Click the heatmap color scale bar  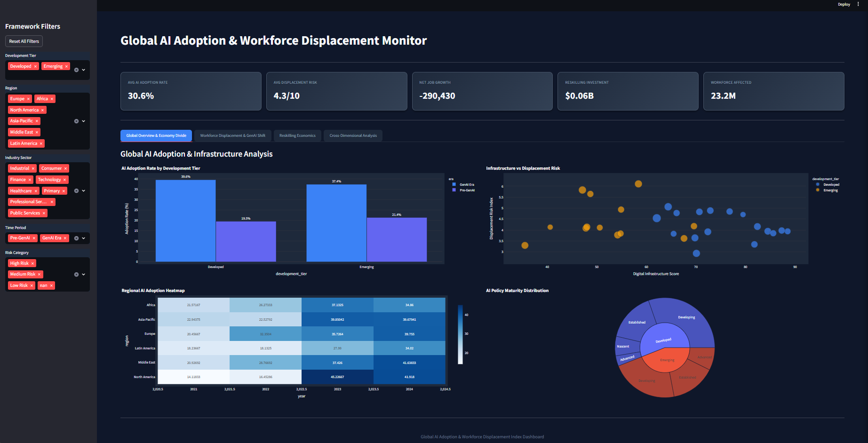pyautogui.click(x=461, y=334)
